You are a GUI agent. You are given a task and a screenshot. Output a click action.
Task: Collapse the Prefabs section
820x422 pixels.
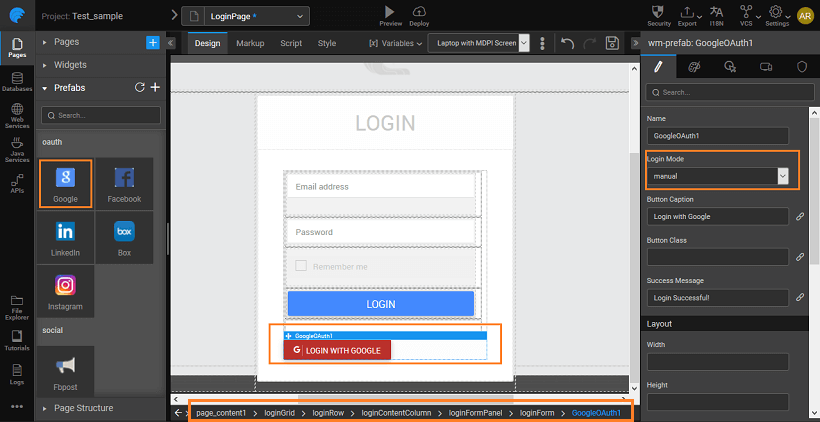(x=44, y=88)
